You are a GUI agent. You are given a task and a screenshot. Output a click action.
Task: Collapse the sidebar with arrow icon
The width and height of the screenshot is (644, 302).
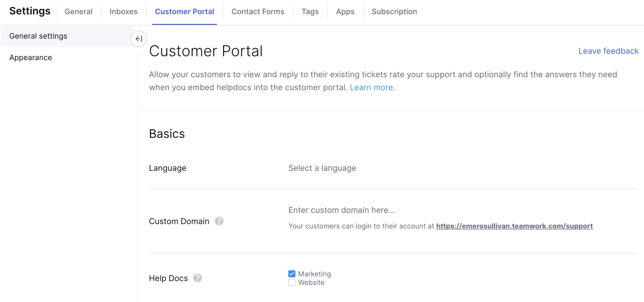point(139,39)
